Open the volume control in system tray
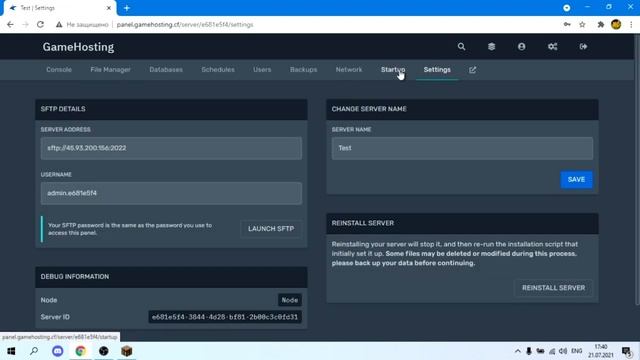 tap(563, 351)
